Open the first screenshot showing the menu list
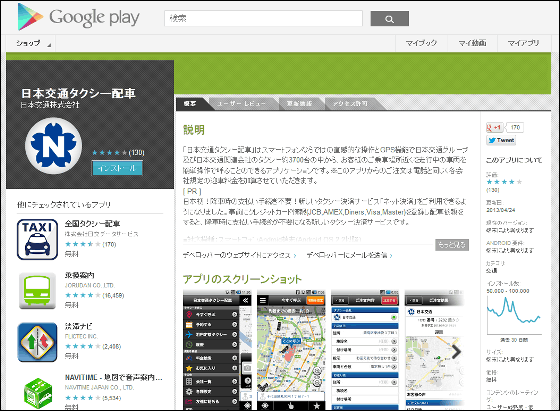 [217, 350]
